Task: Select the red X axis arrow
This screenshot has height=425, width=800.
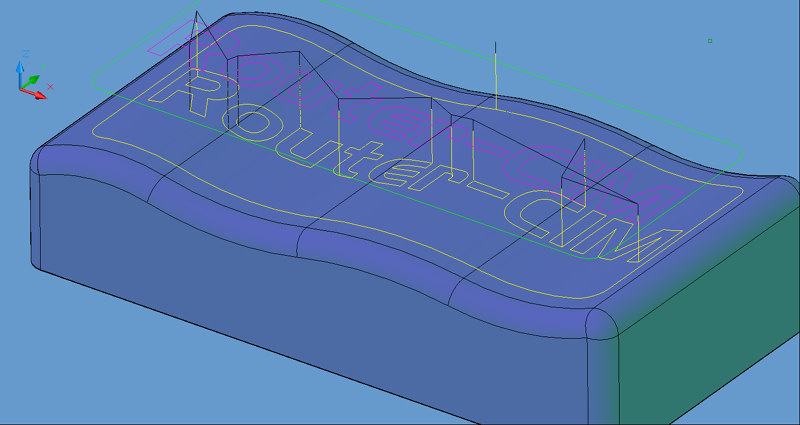Action: point(42,96)
